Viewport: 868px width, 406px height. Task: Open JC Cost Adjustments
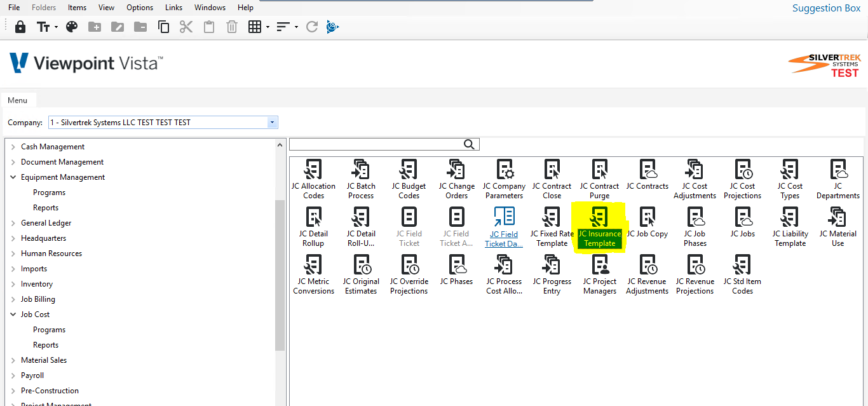point(695,179)
